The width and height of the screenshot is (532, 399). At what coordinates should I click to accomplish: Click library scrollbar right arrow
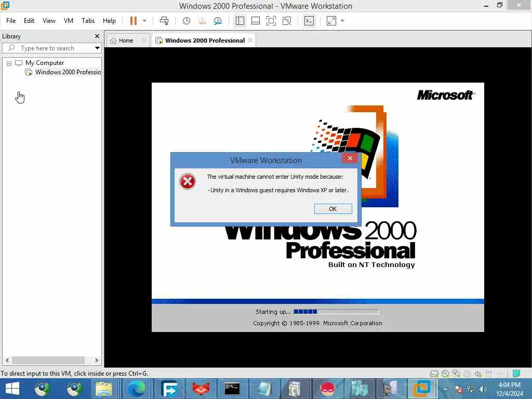tap(96, 361)
